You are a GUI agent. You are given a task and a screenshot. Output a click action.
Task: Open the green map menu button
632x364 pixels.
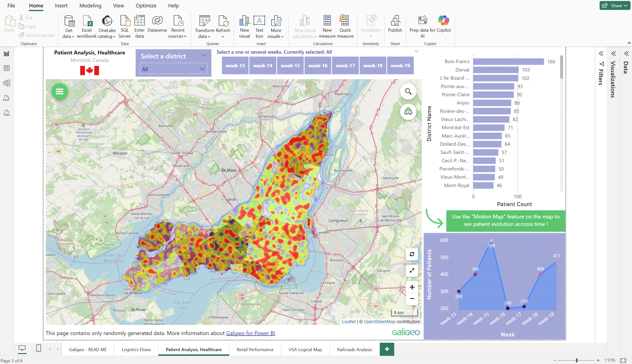[x=59, y=92]
